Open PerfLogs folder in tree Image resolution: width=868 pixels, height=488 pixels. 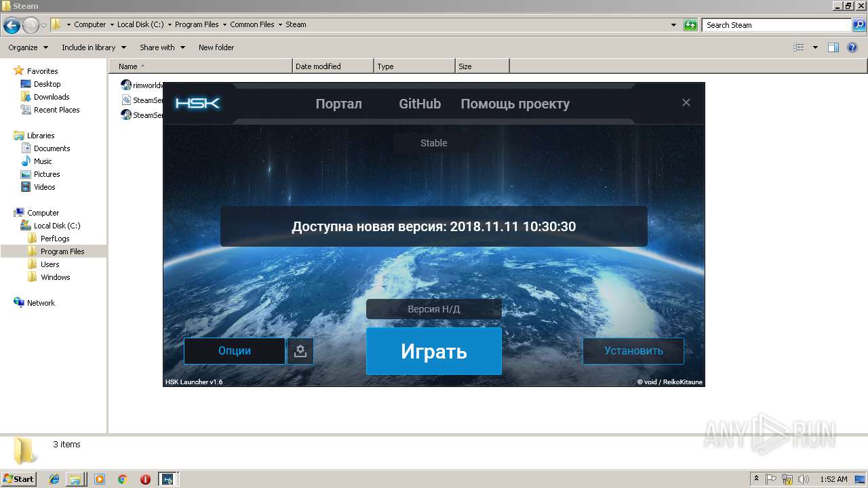(55, 239)
